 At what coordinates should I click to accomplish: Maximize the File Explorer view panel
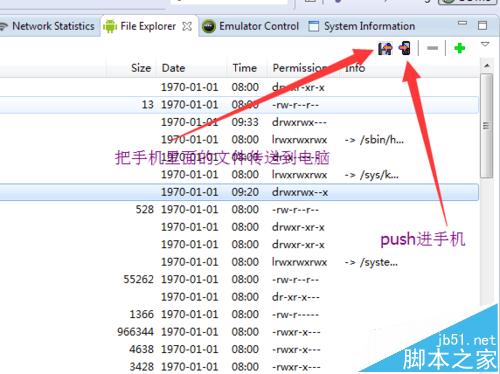click(482, 26)
